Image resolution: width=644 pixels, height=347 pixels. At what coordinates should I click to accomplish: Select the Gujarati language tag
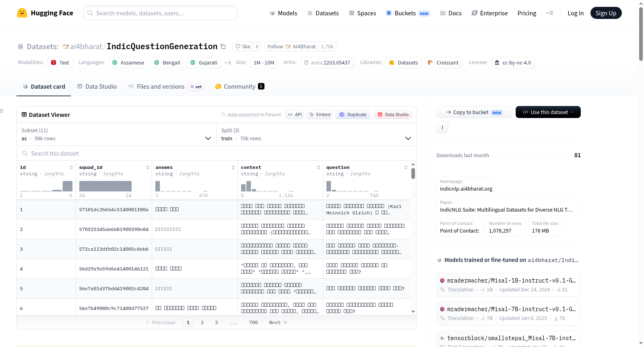pyautogui.click(x=204, y=62)
